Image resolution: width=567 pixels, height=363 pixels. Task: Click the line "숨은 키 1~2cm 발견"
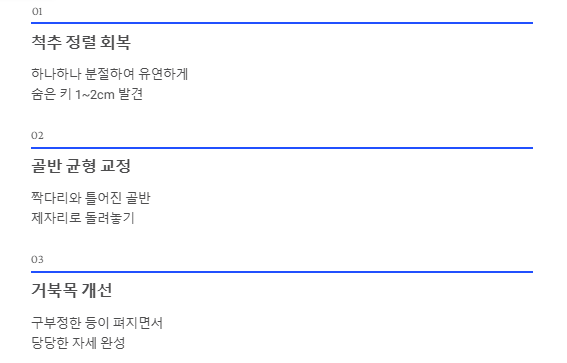tap(87, 94)
